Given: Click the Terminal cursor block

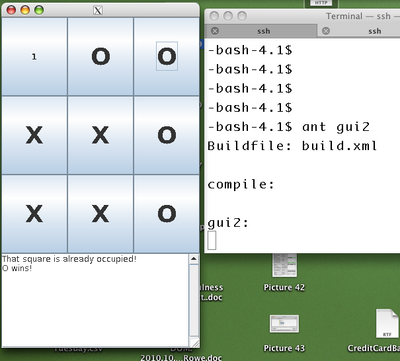Looking at the screenshot, I should point(212,240).
